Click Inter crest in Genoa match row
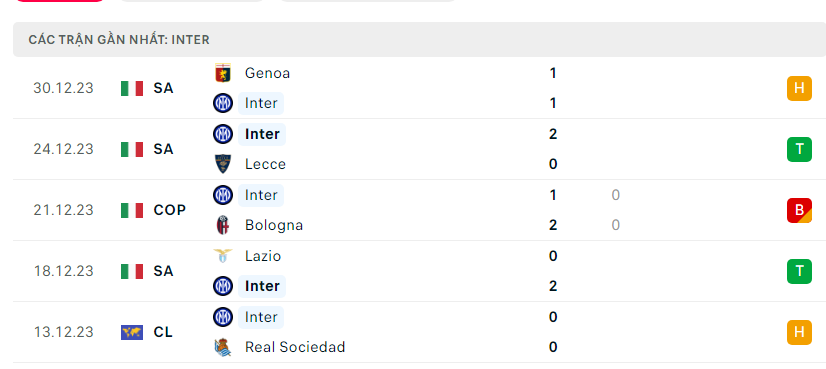This screenshot has width=826, height=369. click(x=223, y=103)
